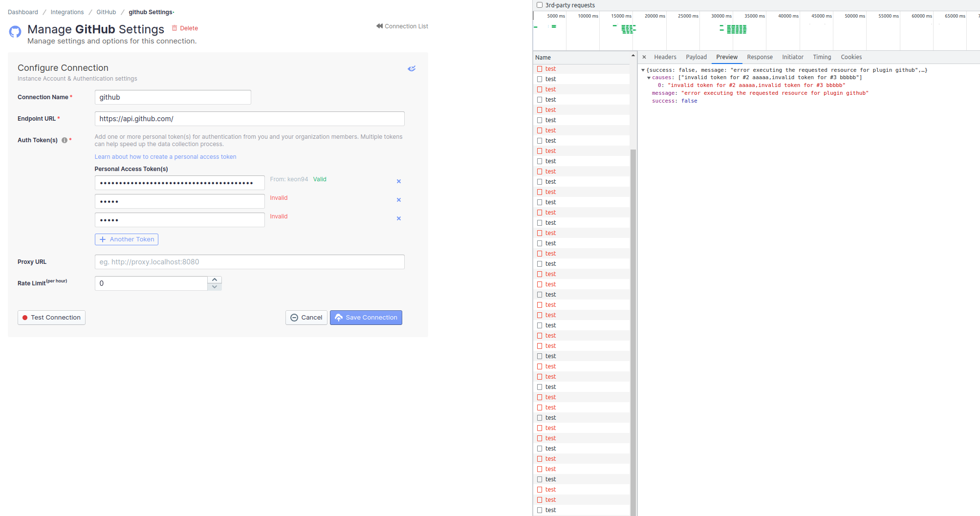Click the blue eye-check icon in Configure Connection
Image resolution: width=980 pixels, height=516 pixels.
(412, 68)
